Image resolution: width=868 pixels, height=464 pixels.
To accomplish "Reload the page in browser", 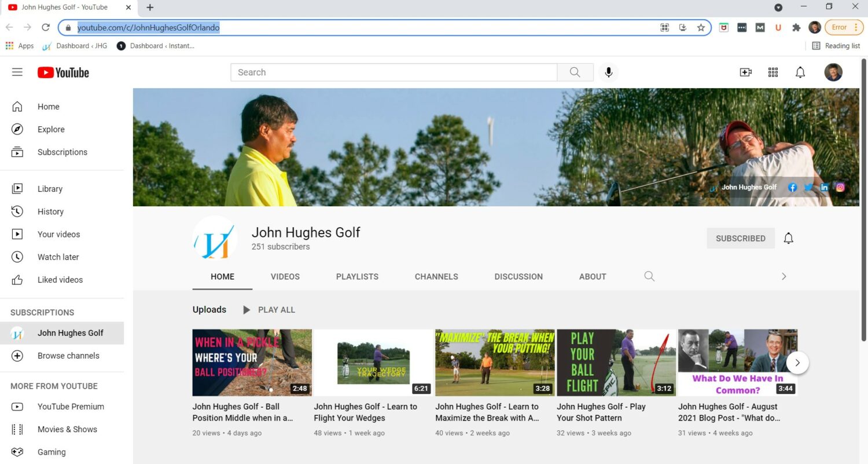I will point(46,27).
